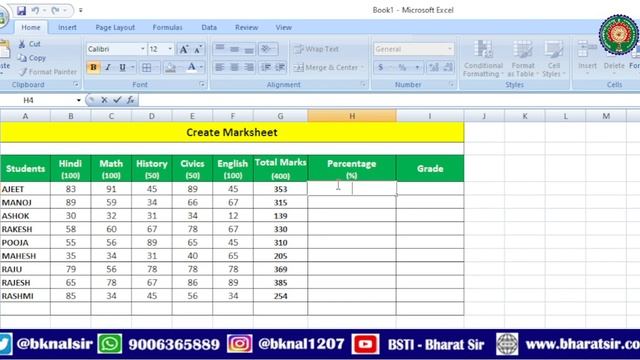Click inside the formula bar input
Image resolution: width=640 pixels, height=360 pixels.
point(388,100)
